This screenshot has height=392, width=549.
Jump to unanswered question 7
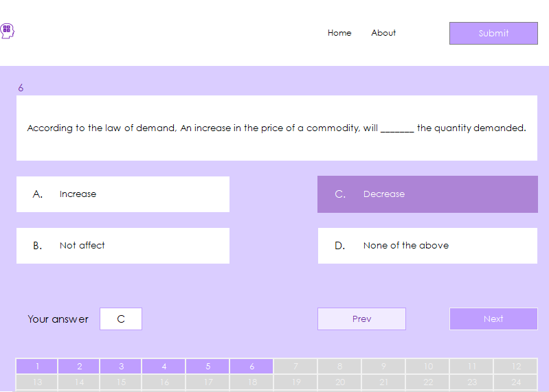click(x=296, y=367)
